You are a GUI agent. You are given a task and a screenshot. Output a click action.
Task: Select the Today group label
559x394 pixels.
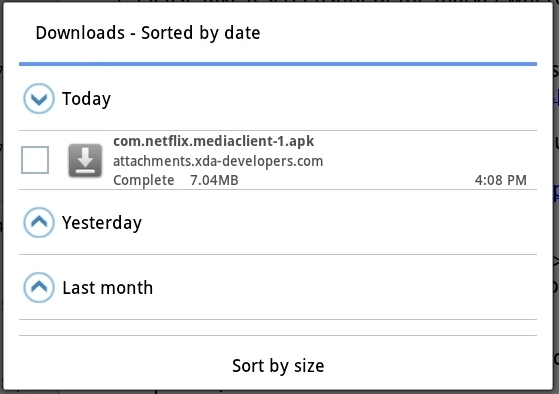(86, 99)
